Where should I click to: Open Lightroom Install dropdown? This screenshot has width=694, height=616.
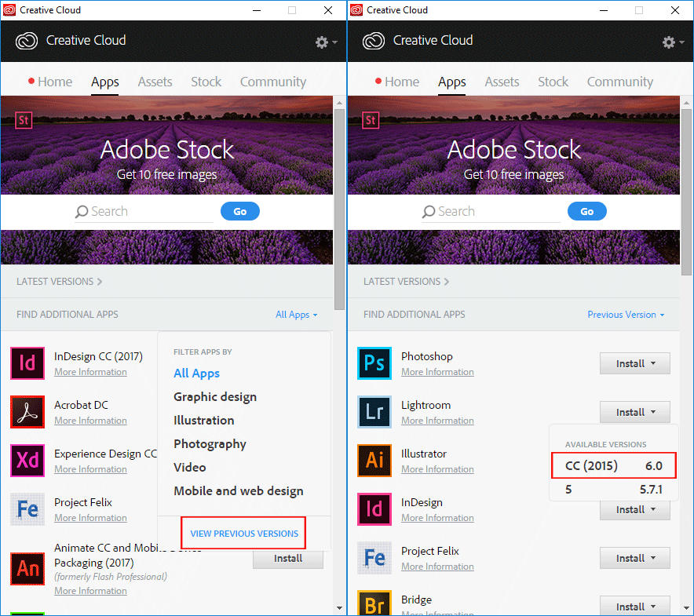pos(635,413)
